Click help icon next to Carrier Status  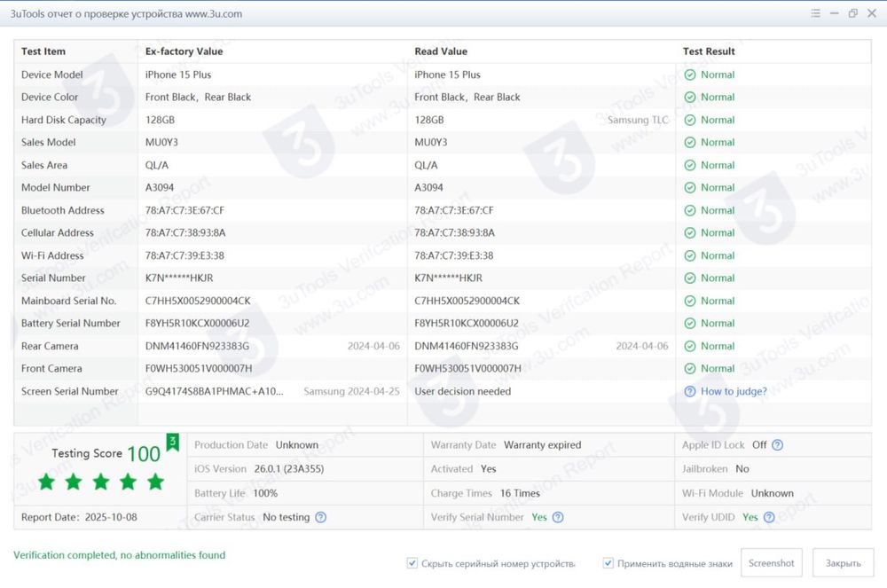(x=321, y=517)
